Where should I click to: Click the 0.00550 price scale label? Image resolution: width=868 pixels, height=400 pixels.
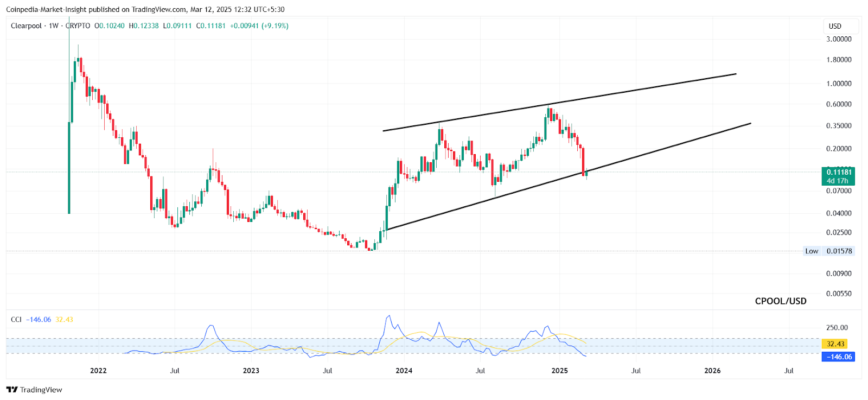click(x=839, y=294)
